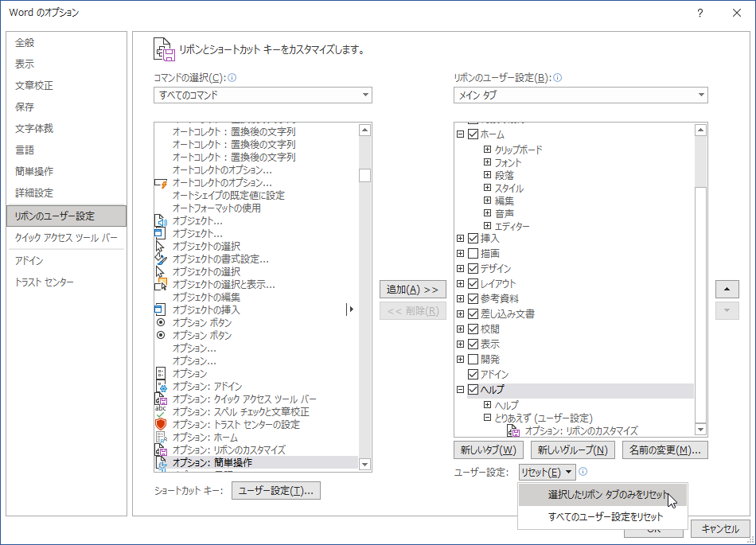756x545 pixels.
Task: Toggle the アドイン tab checkbox
Action: click(473, 375)
